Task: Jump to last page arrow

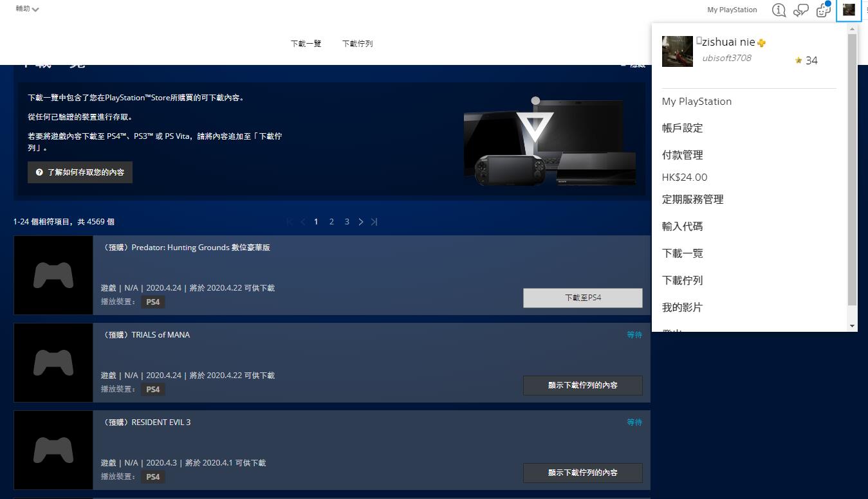Action: [374, 222]
